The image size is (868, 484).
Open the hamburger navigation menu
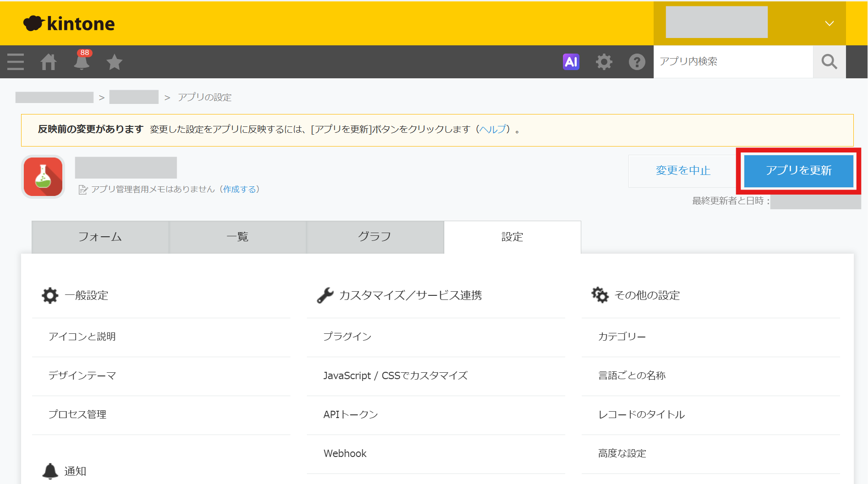pos(16,62)
